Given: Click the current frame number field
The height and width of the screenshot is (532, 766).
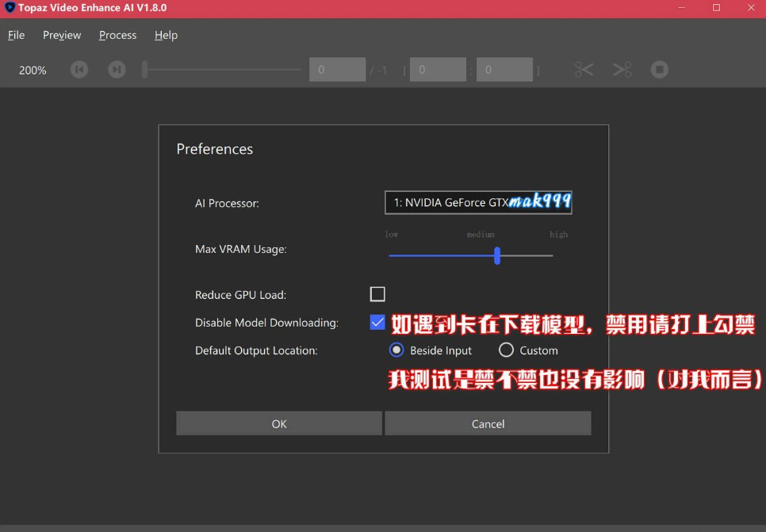Looking at the screenshot, I should [x=337, y=70].
